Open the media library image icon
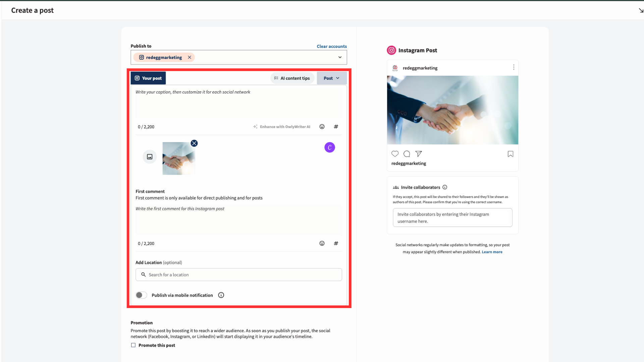The width and height of the screenshot is (644, 362). tap(150, 157)
